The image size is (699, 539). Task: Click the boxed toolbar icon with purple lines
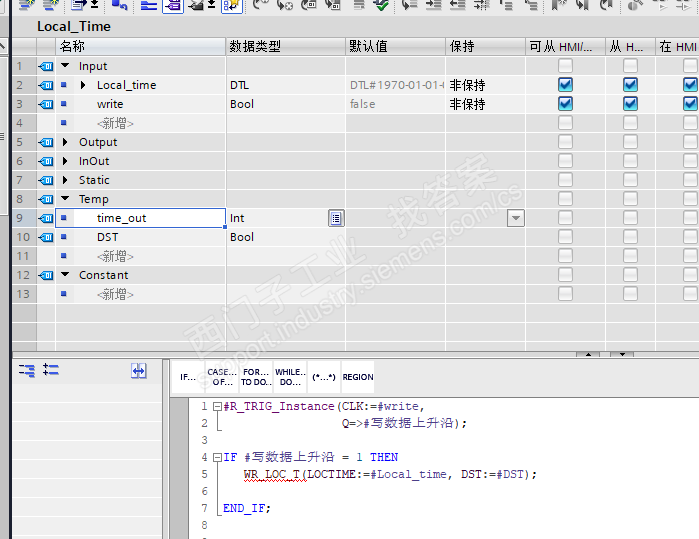(173, 6)
